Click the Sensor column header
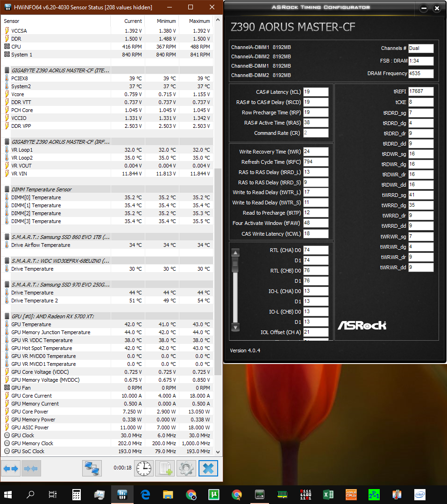Screen dimensions: 447x504 click(56, 21)
